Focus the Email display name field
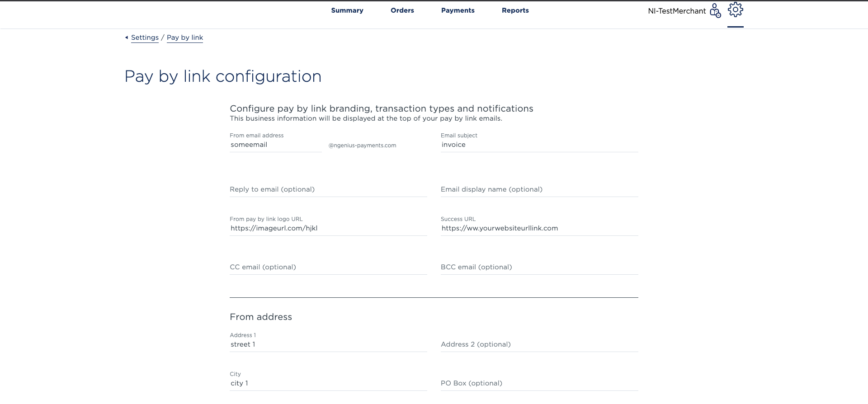Viewport: 868px width, 404px height. [539, 189]
